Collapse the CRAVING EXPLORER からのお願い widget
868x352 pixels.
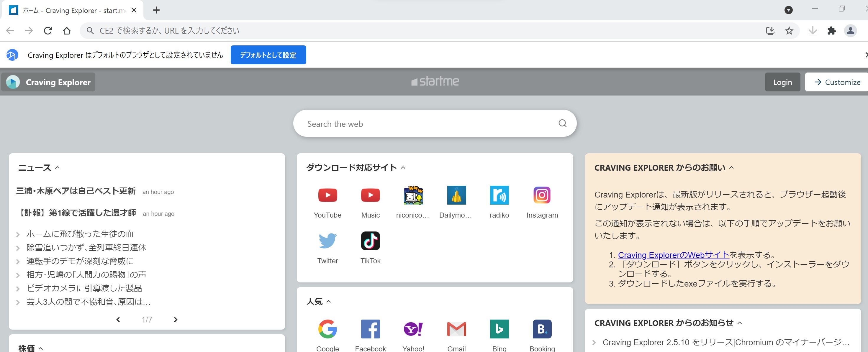[x=731, y=167]
